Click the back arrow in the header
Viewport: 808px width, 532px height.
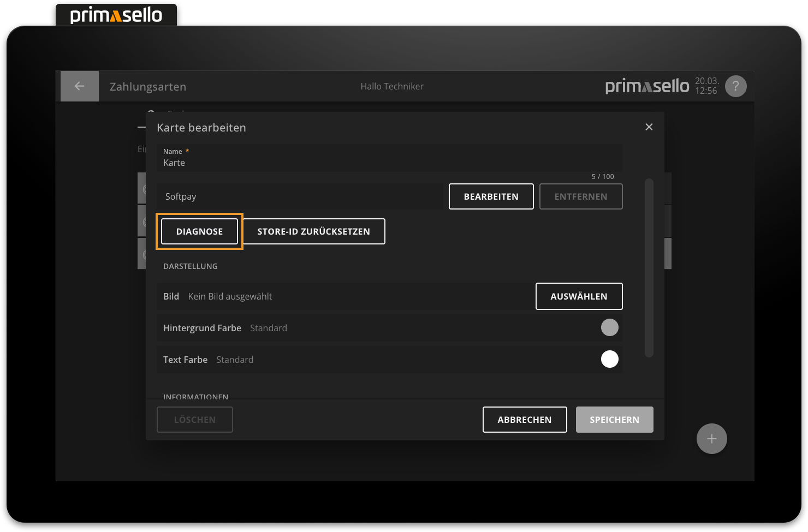(x=79, y=86)
